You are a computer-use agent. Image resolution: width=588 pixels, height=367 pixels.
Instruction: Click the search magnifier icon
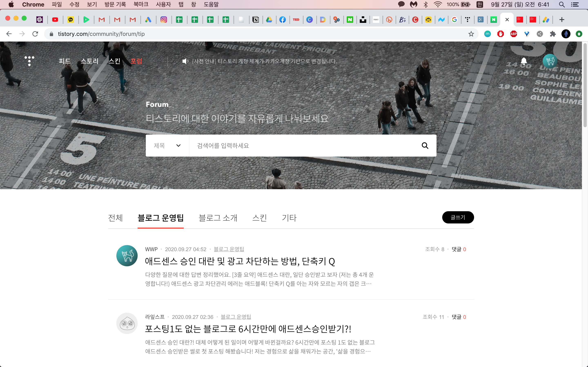[425, 145]
